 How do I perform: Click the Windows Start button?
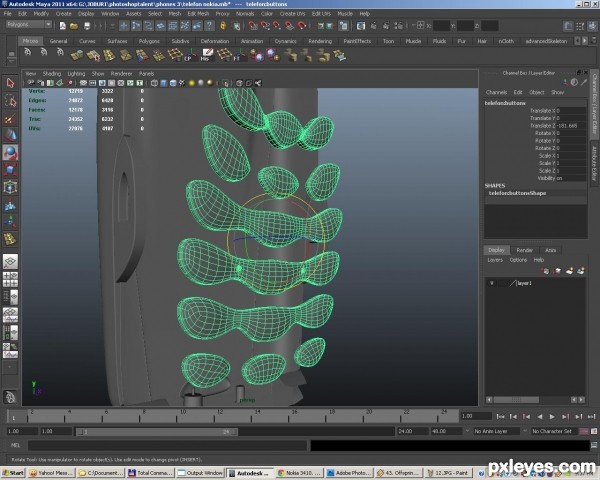pos(13,473)
